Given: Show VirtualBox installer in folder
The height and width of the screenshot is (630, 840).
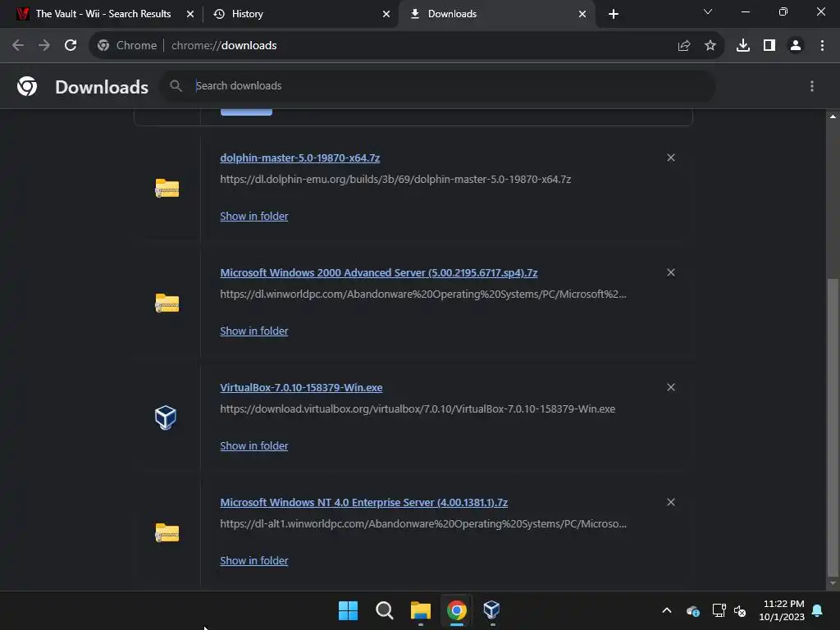Looking at the screenshot, I should click(254, 445).
